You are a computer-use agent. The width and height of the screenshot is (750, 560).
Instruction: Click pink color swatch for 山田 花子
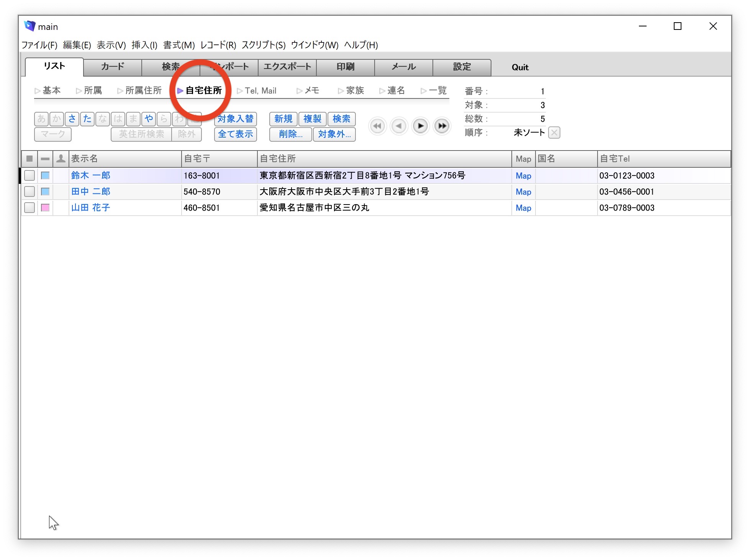(x=45, y=208)
